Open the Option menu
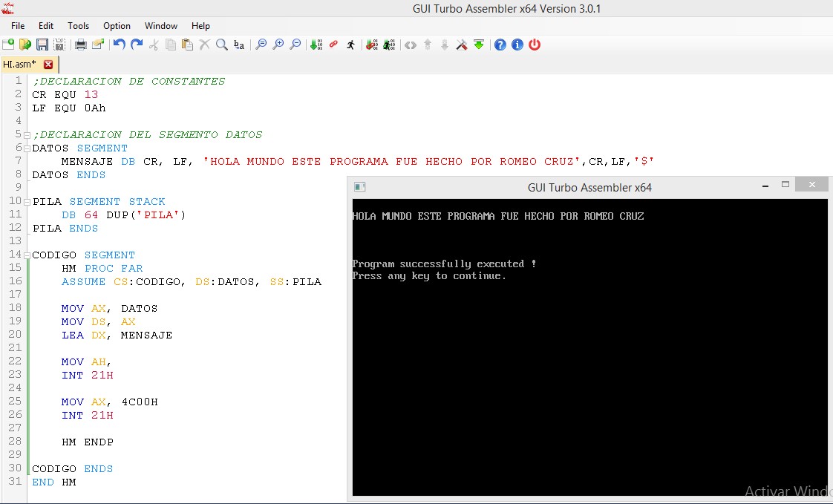The height and width of the screenshot is (504, 833). point(117,26)
